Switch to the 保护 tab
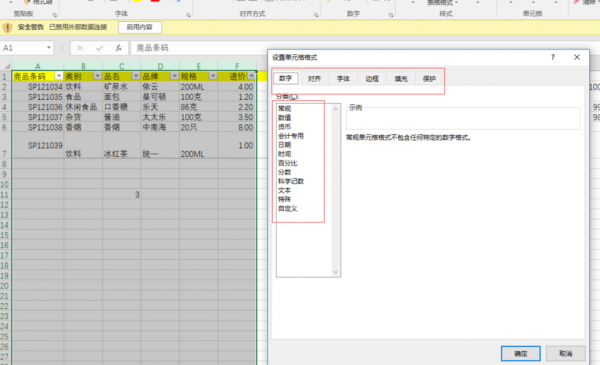Screen dimensions: 600x365 pos(429,79)
